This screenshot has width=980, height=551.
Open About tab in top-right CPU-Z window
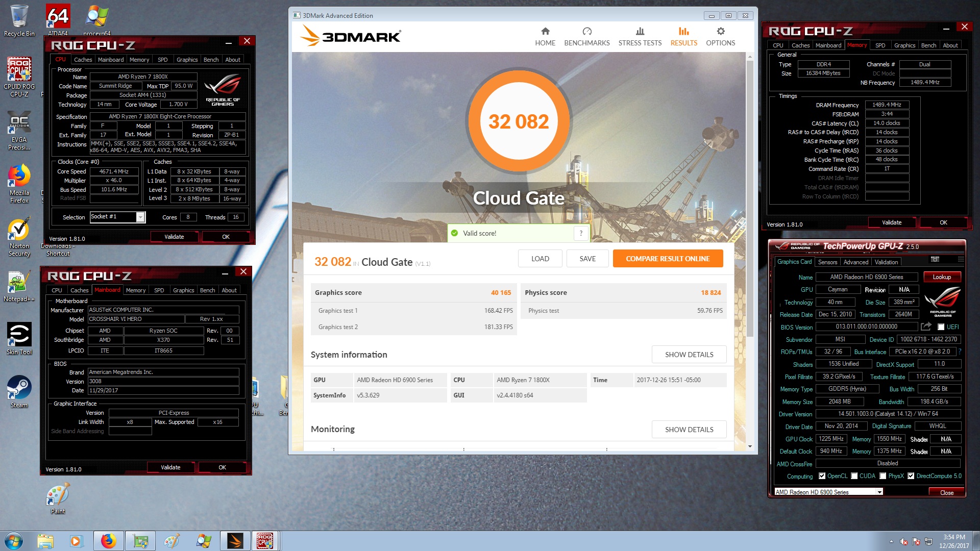pos(950,45)
